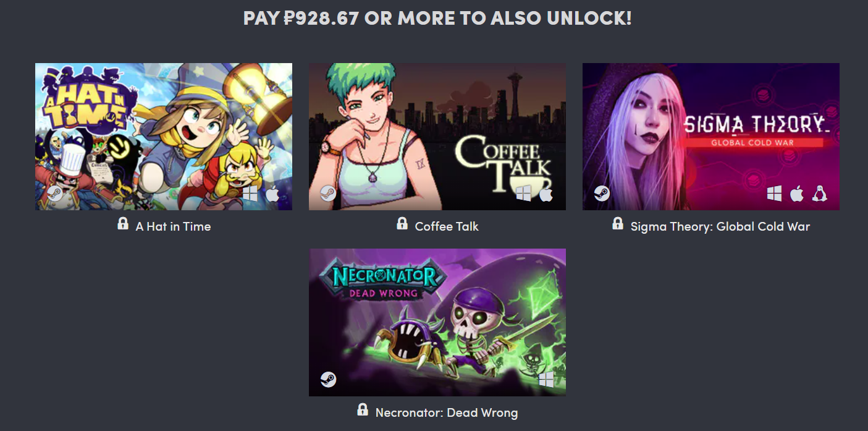Click the lock icon beside Necronator: Dead Wrong
Image resolution: width=868 pixels, height=431 pixels.
363,409
